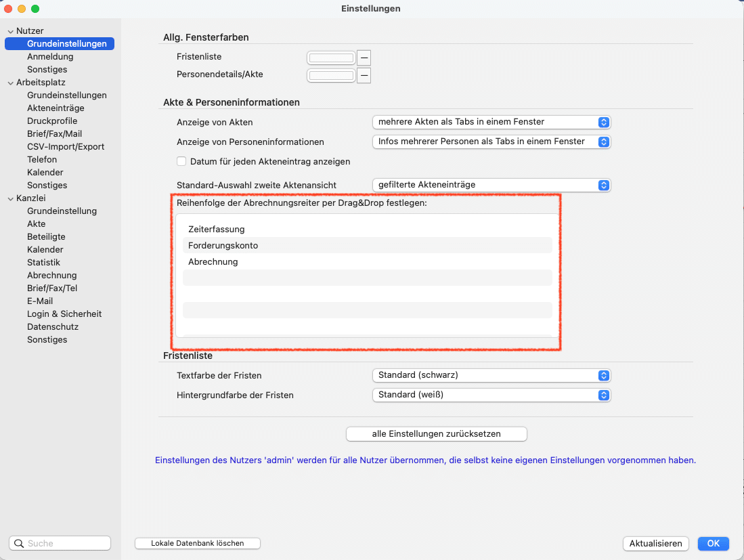Screen dimensions: 744x560
Task: Open Hintergrundfarbe der Fristen dropdown
Action: 491,395
